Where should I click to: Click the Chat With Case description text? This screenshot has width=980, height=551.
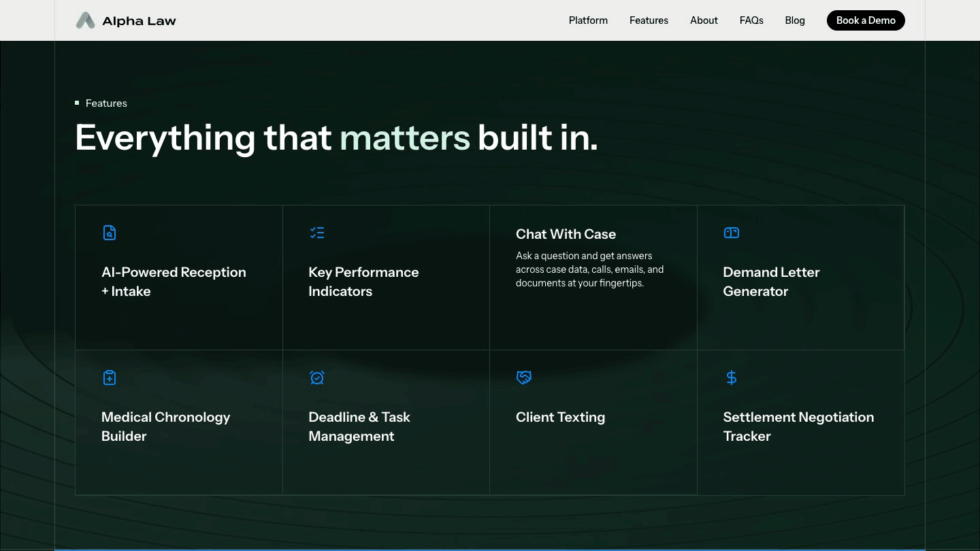589,269
